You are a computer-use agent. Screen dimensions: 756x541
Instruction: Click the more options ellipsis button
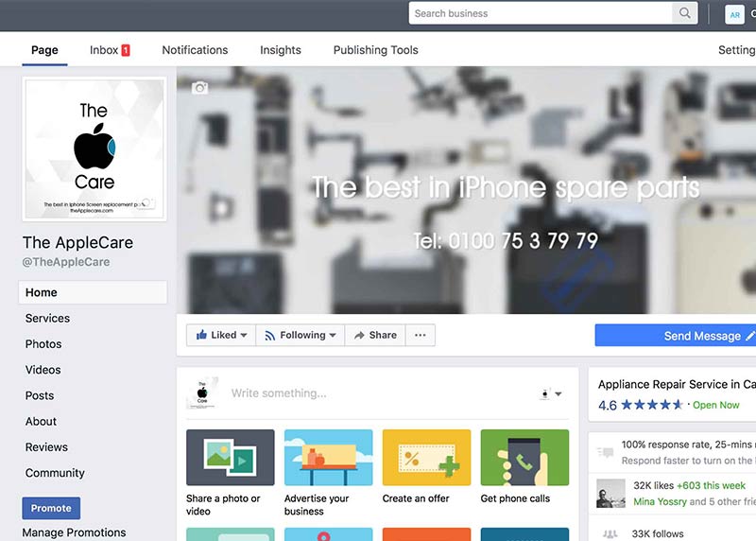[x=421, y=335]
